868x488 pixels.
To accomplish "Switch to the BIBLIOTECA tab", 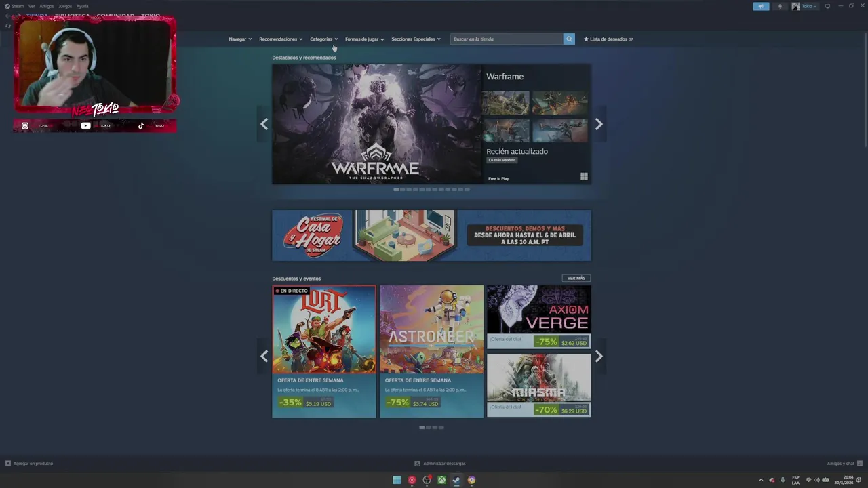I will [72, 15].
